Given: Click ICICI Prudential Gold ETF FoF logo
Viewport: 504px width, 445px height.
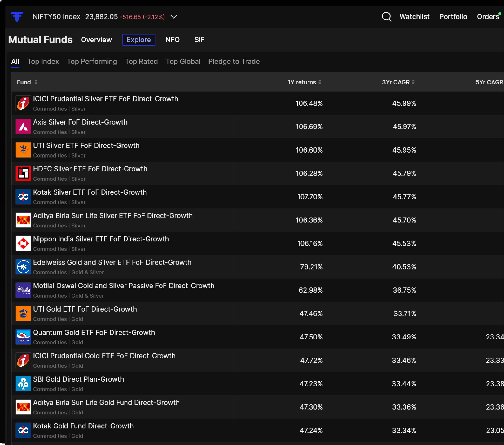Looking at the screenshot, I should point(23,360).
